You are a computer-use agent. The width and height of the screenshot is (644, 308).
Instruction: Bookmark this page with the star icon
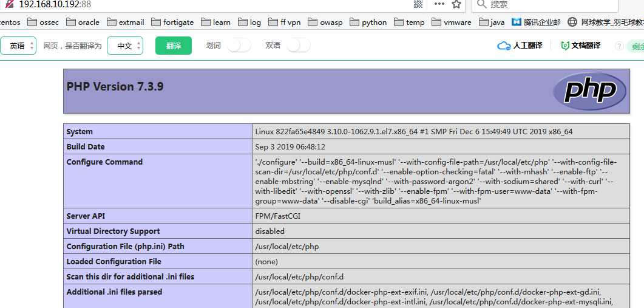click(456, 4)
